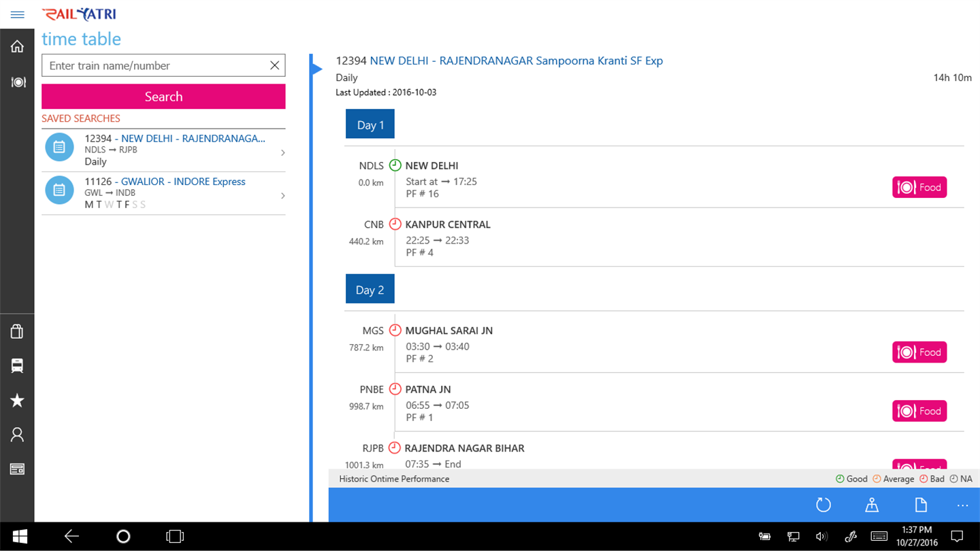The image size is (980, 551).
Task: Order Food at PATNA JN station
Action: (919, 411)
